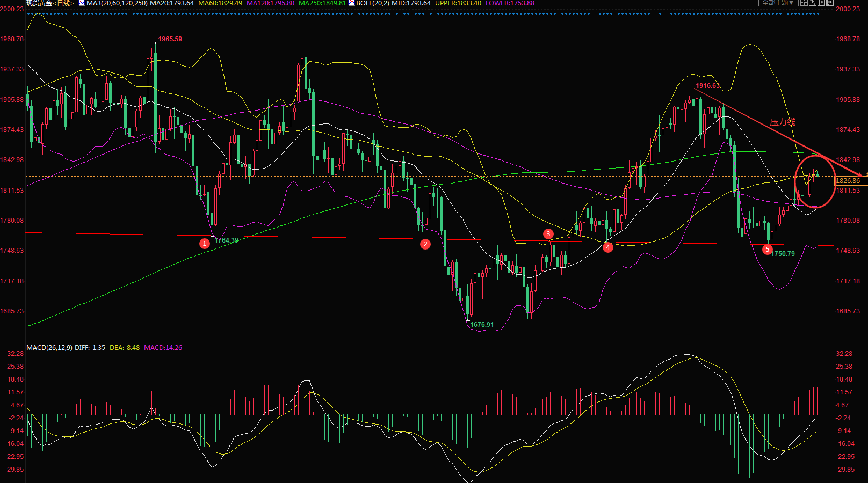Click the crosshair cursor icon at top right
The height and width of the screenshot is (483, 868).
[804, 3]
